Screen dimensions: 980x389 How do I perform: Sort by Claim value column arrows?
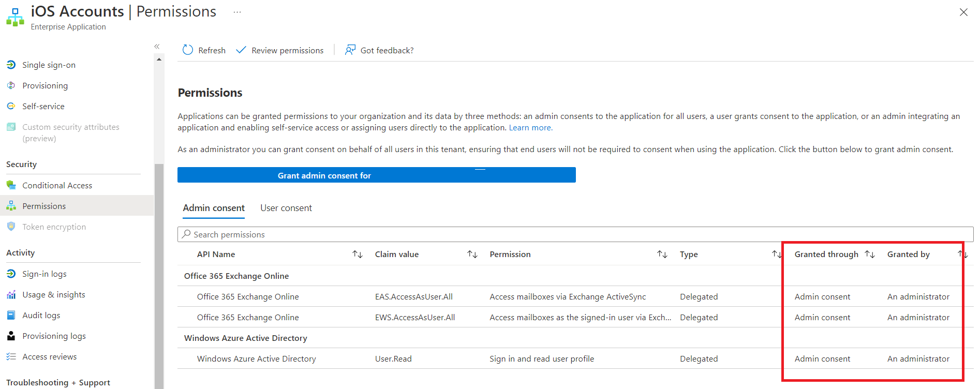[x=472, y=254]
